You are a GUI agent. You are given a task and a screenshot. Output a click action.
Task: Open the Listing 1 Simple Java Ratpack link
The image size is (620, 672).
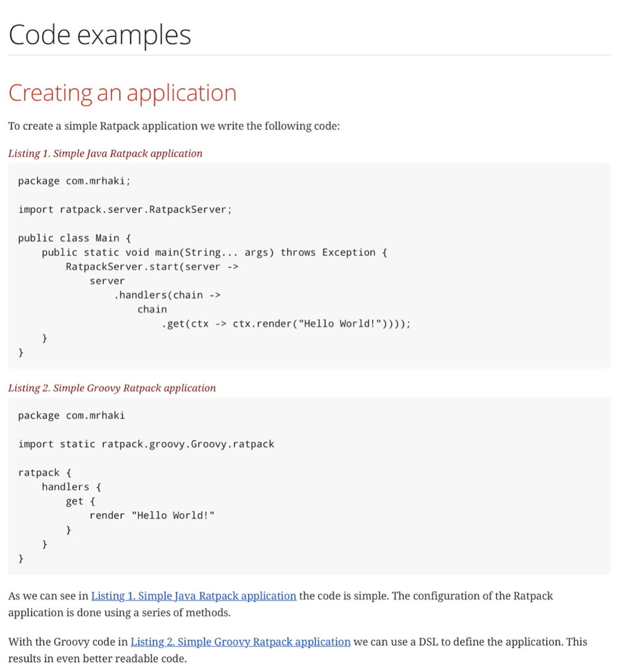(x=193, y=596)
